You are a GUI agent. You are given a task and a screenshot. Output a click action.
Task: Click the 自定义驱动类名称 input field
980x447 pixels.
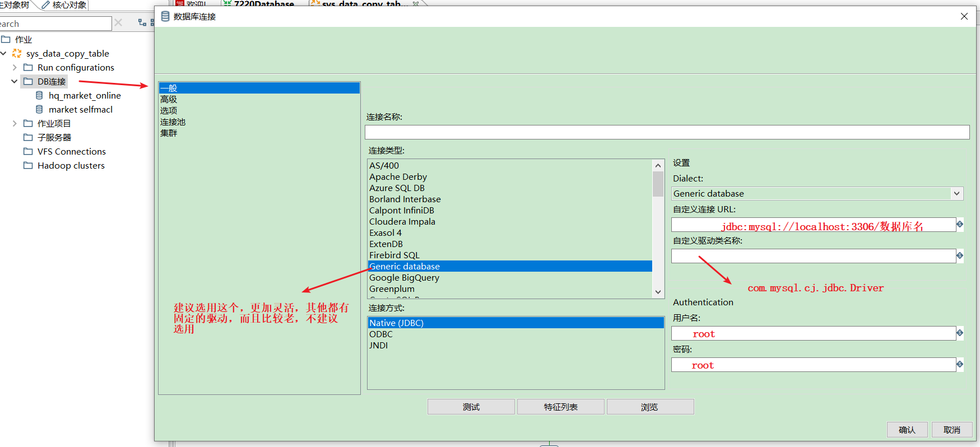(x=814, y=256)
